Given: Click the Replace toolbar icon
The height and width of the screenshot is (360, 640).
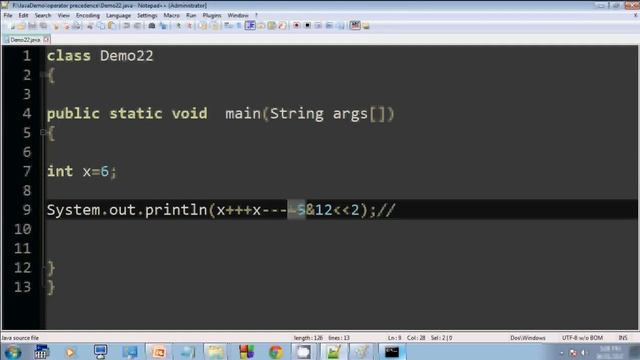Looking at the screenshot, I should 163,26.
